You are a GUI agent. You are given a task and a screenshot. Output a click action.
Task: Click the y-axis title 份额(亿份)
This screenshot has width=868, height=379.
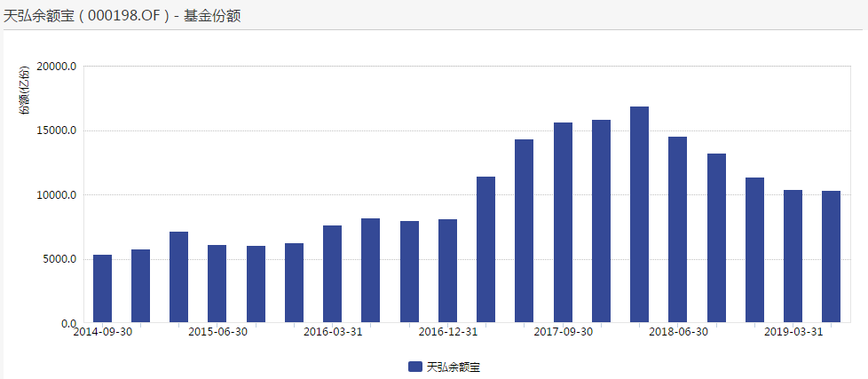[x=24, y=91]
